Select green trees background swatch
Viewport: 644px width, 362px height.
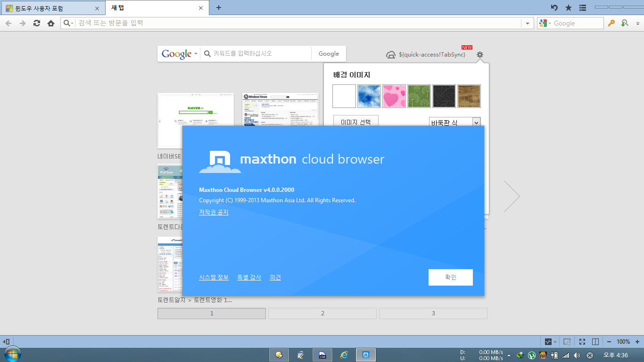pyautogui.click(x=419, y=96)
